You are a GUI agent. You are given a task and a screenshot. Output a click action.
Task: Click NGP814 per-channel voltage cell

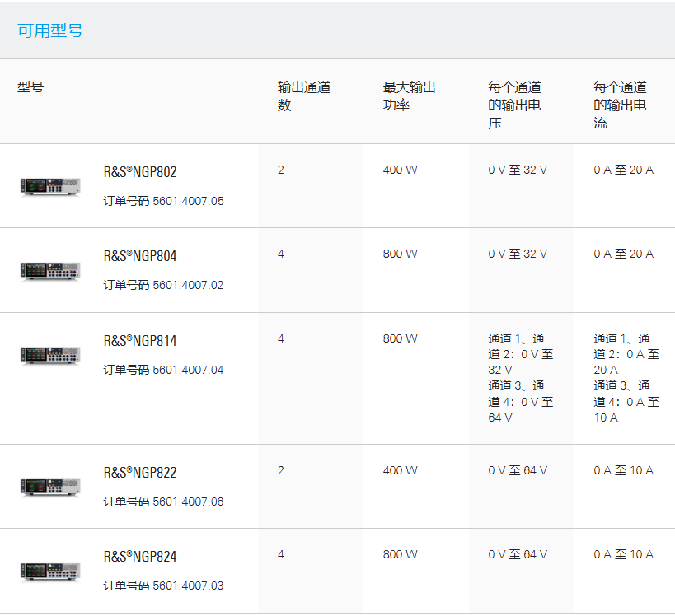pos(520,378)
